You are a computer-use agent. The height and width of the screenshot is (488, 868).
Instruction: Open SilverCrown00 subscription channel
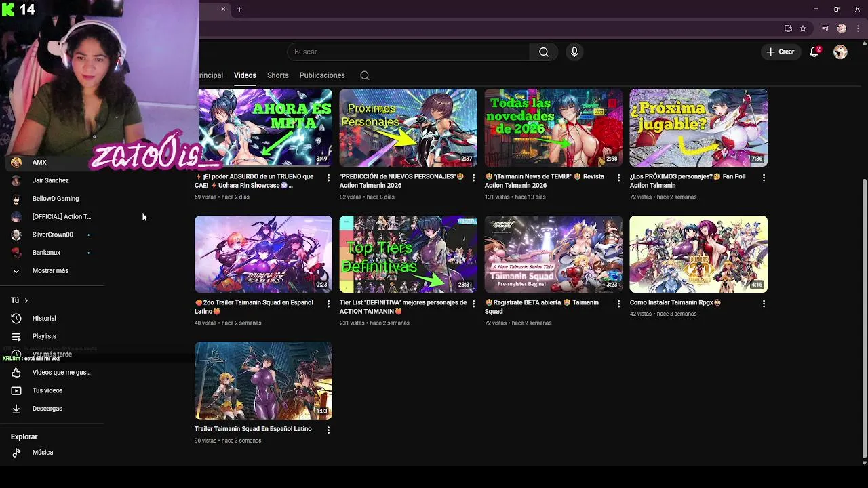[52, 235]
